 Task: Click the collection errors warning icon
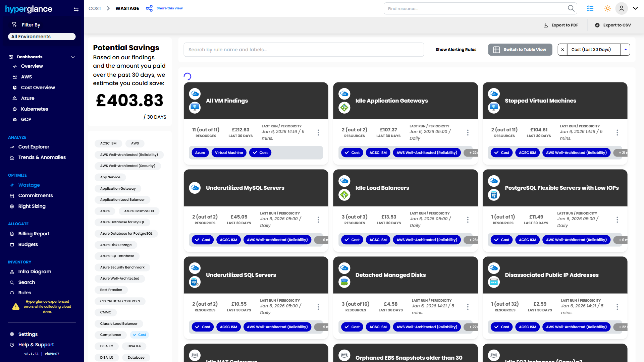click(x=16, y=307)
